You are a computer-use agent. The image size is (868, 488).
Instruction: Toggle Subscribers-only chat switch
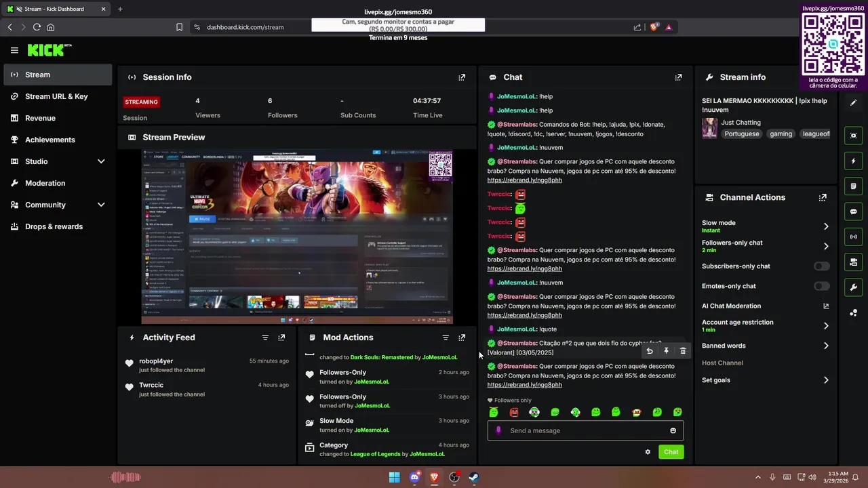click(821, 266)
